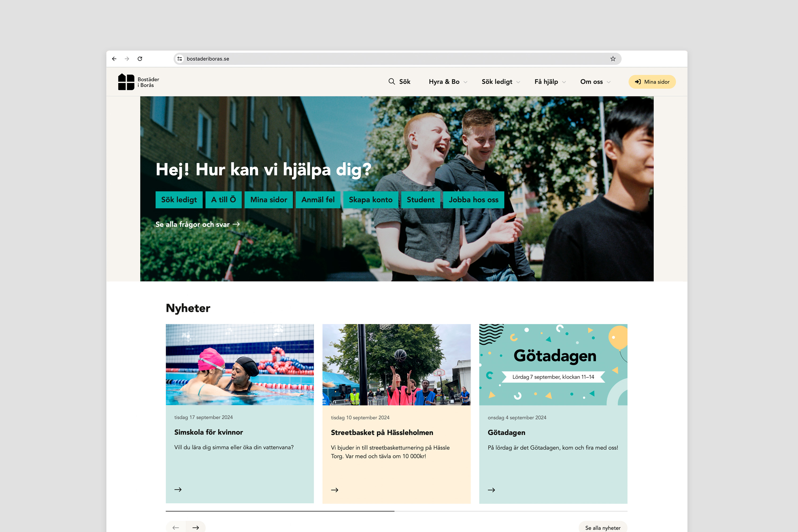Go to previous news with left arrow

click(176, 527)
